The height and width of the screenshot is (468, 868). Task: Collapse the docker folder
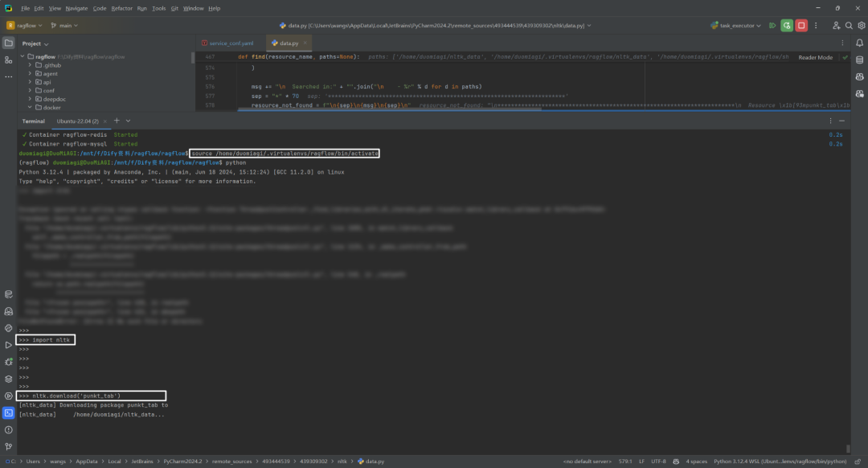tap(30, 108)
